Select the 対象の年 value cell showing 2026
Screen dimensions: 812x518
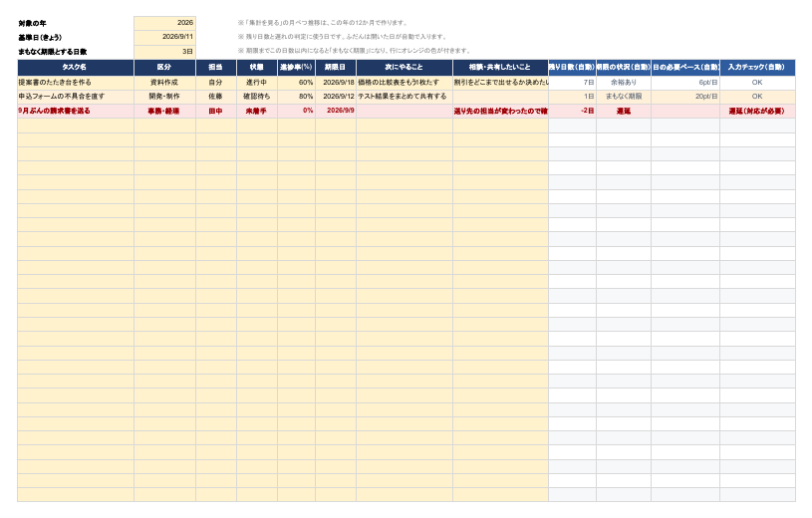coord(164,23)
